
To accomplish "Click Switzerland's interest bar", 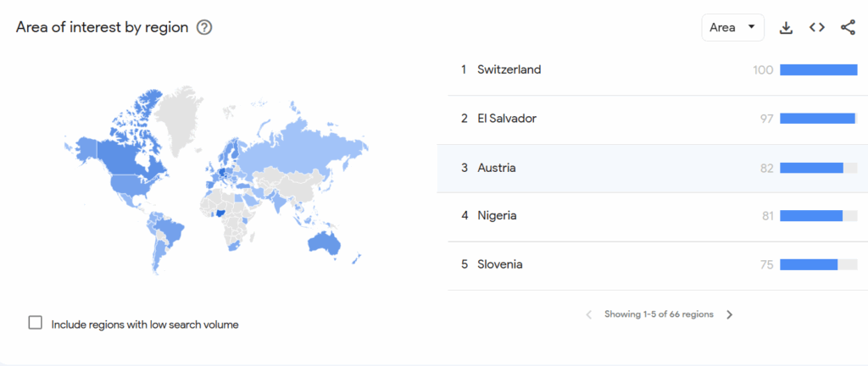I will (x=818, y=69).
